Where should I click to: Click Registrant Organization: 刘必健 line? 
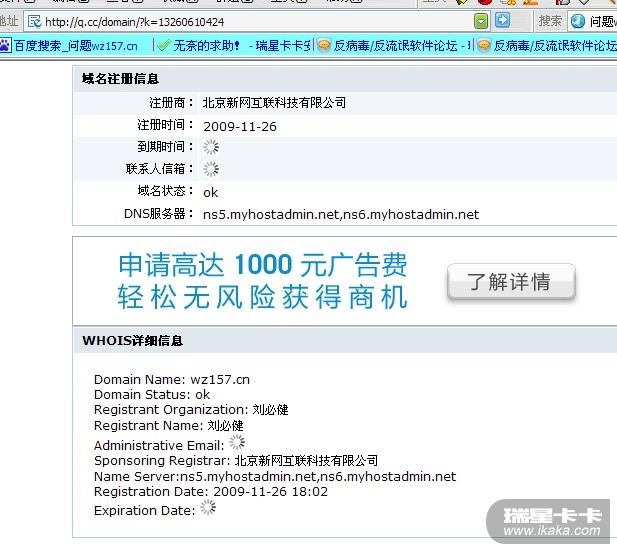[191, 410]
